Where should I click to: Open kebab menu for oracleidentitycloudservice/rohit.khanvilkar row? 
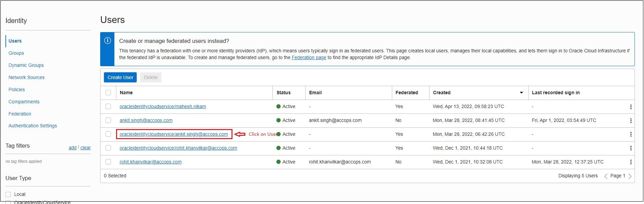point(630,148)
